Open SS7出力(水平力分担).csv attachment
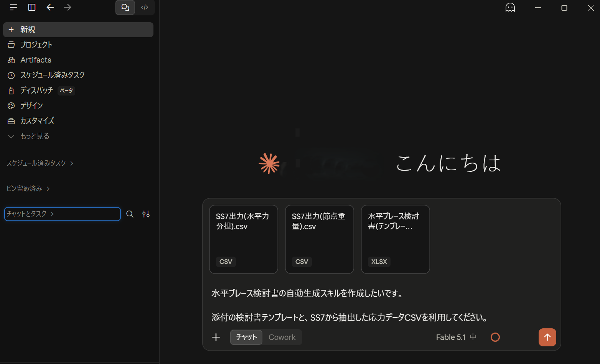 pyautogui.click(x=244, y=239)
